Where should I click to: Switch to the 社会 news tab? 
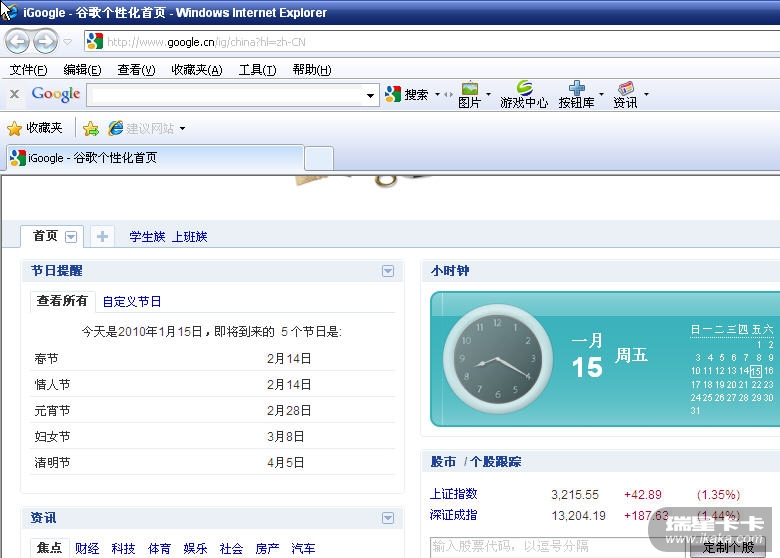231,549
